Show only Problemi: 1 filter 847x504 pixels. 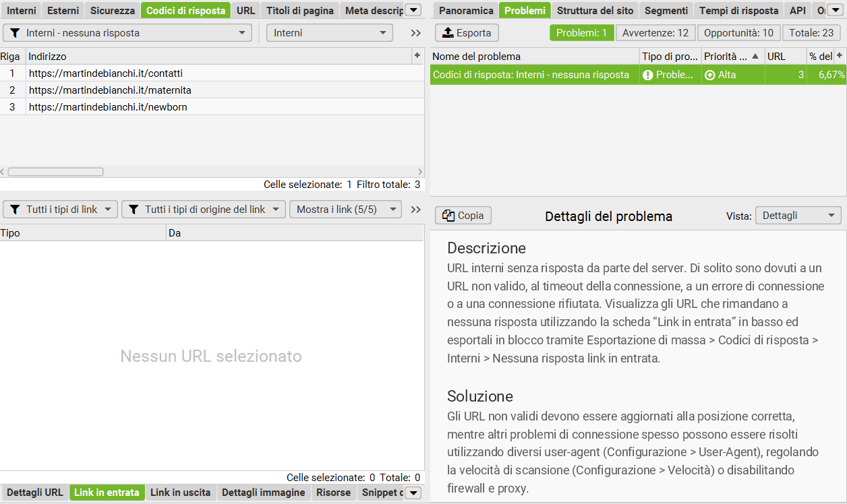581,33
